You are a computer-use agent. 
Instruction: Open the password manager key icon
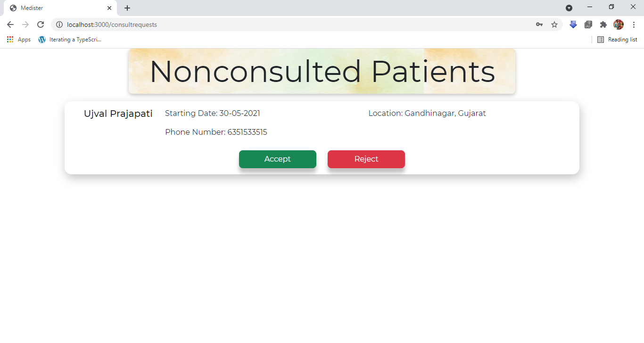[539, 24]
